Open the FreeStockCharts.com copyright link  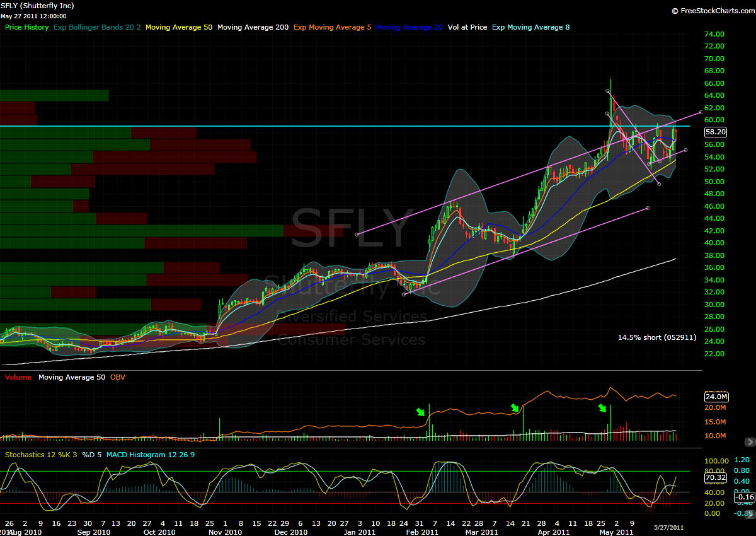(712, 11)
